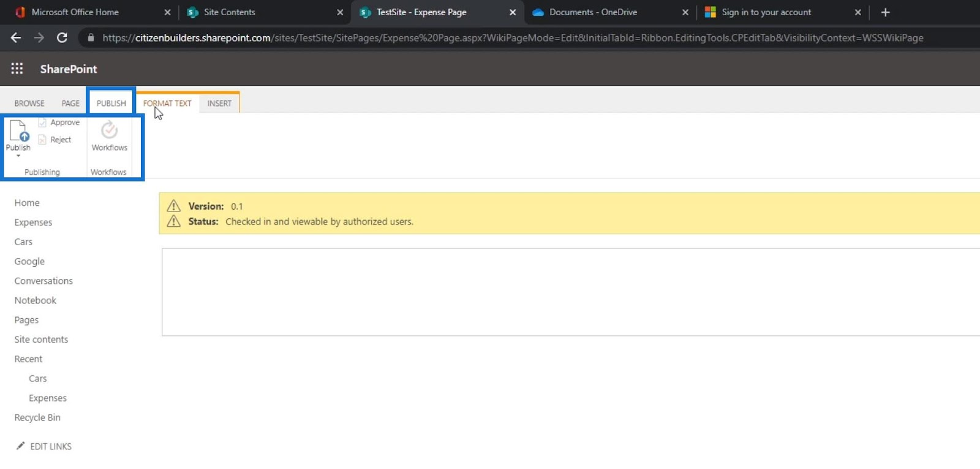980x469 pixels.
Task: Click Recent in the left navigation
Action: [x=28, y=359]
